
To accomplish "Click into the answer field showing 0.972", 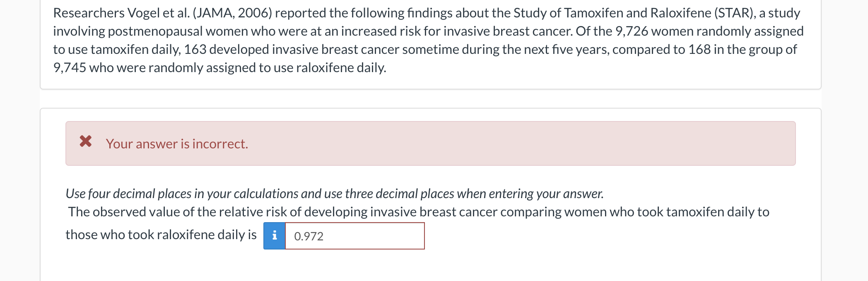I will 354,236.
